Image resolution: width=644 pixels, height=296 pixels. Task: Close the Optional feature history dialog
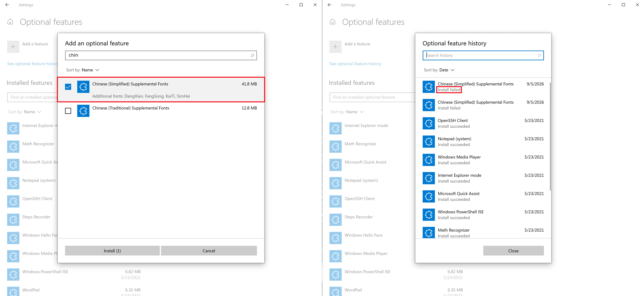pos(513,250)
